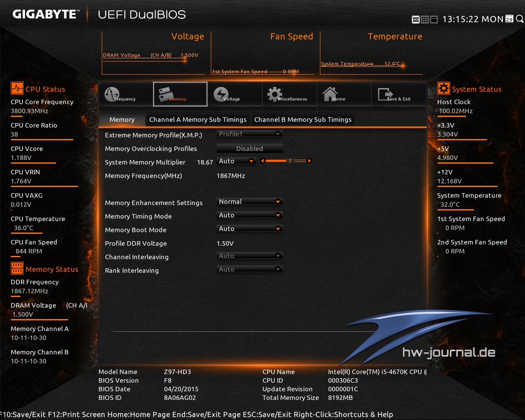Click the HD icon in title bar

(415, 19)
